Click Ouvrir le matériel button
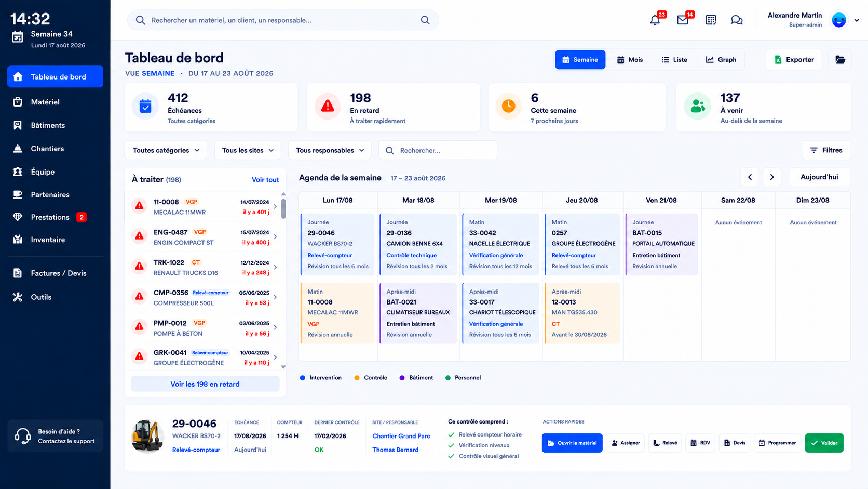Viewport: 868px width, 489px height. [x=572, y=443]
